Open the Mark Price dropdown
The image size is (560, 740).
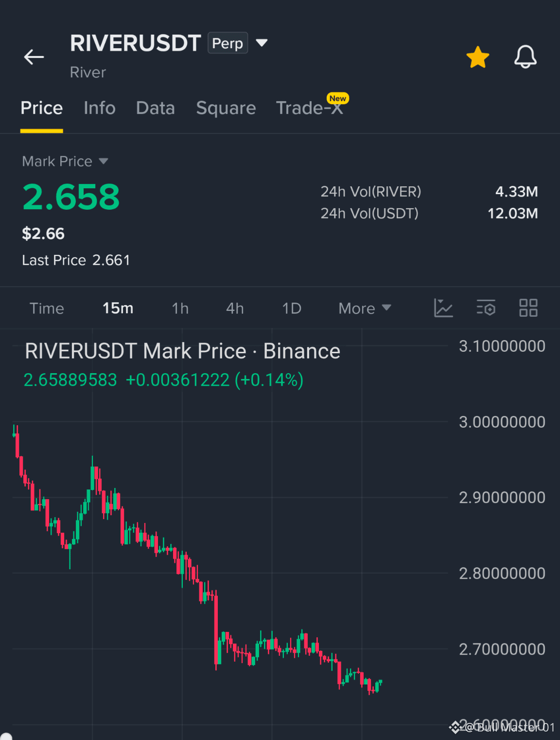click(65, 161)
